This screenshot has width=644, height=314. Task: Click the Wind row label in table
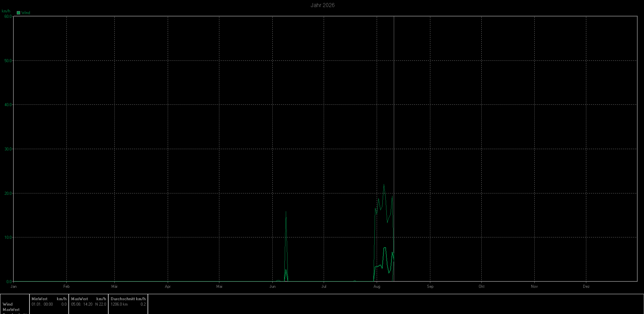[8, 304]
